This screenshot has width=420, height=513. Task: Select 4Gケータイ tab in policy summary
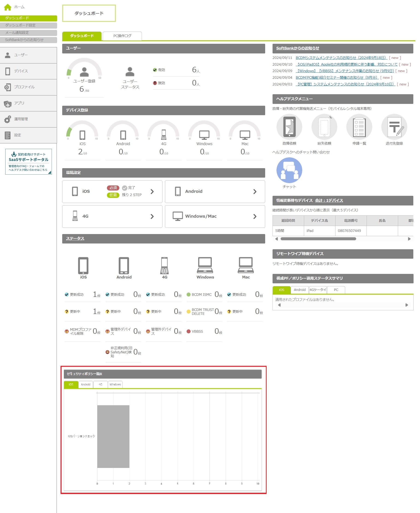click(318, 290)
